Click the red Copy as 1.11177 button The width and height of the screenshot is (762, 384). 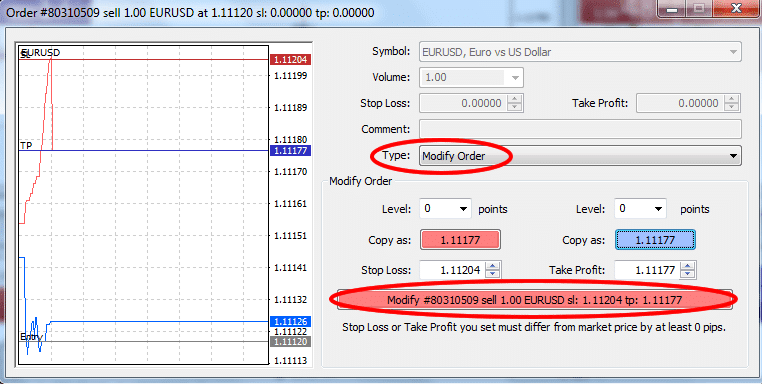pos(460,240)
